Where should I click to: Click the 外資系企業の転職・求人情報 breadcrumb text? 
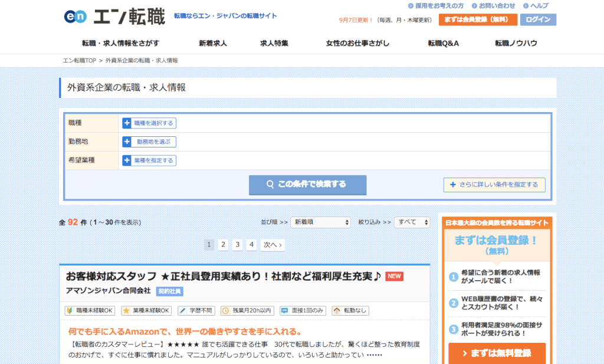[x=142, y=61]
